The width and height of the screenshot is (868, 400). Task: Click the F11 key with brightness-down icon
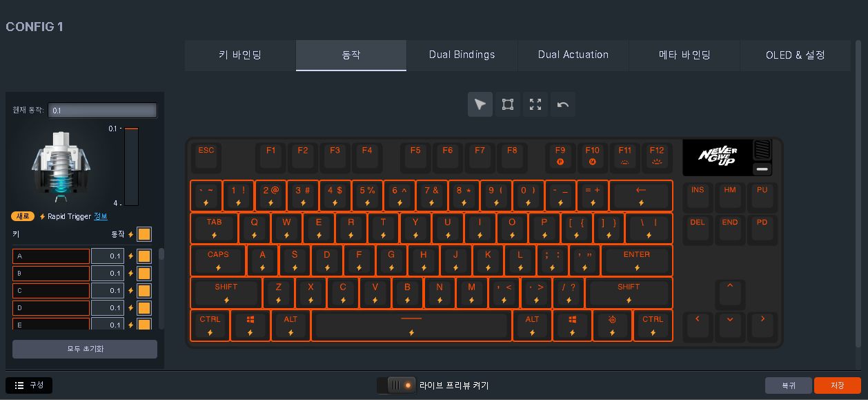[x=625, y=158]
